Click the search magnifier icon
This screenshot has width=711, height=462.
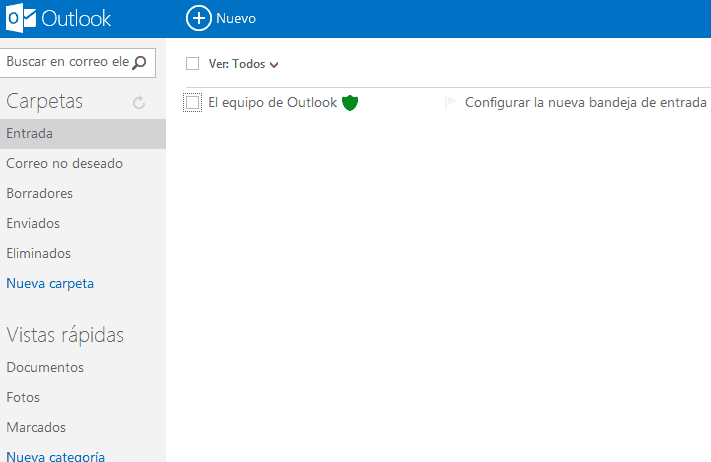(x=139, y=63)
